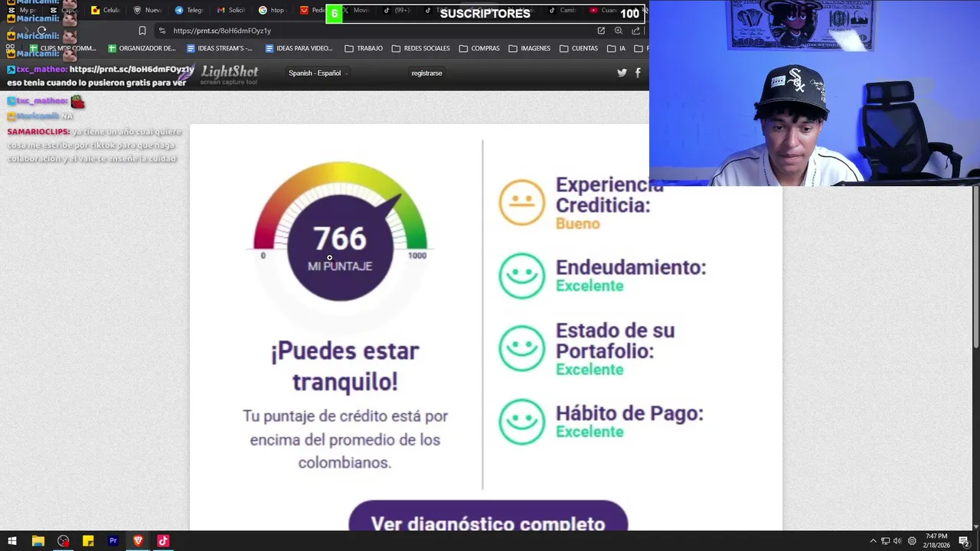The image size is (980, 551).
Task: Switch to the Pedi browser tab
Action: (312, 10)
